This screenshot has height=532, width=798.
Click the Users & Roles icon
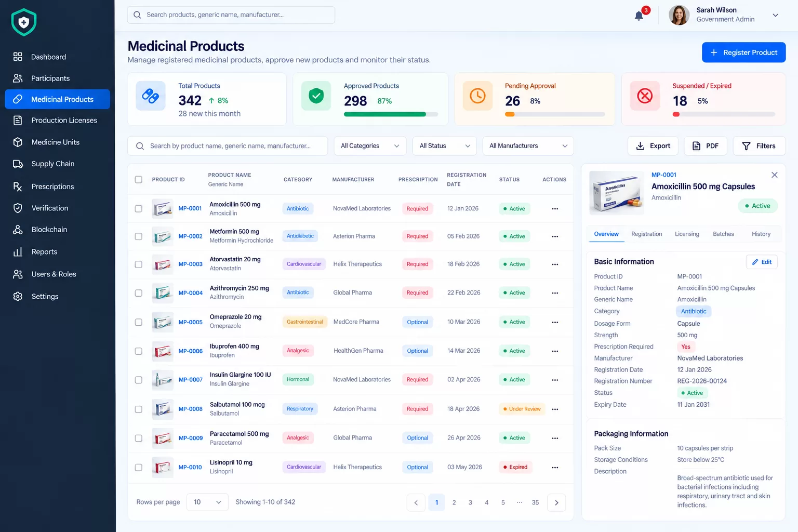pos(18,274)
